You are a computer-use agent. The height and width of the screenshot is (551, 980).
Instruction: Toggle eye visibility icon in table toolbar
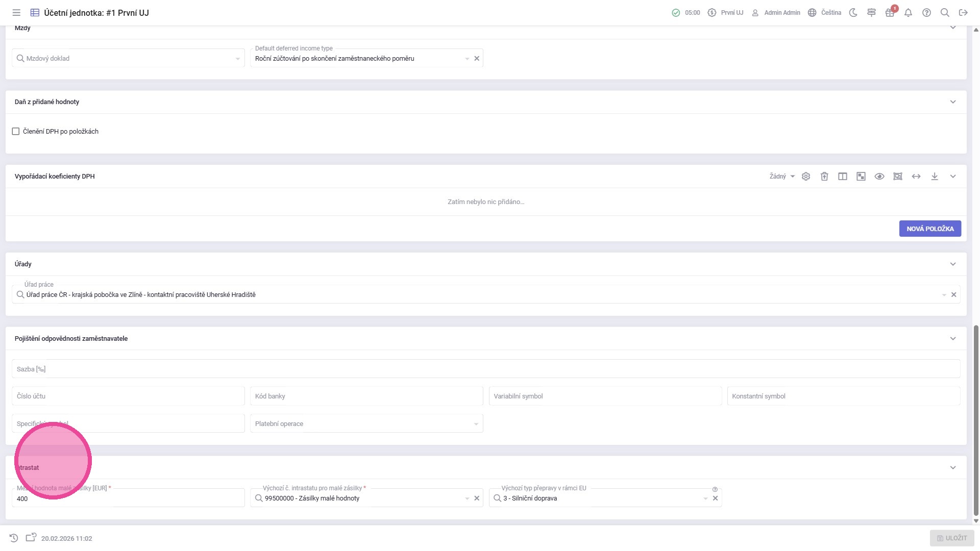pyautogui.click(x=879, y=177)
